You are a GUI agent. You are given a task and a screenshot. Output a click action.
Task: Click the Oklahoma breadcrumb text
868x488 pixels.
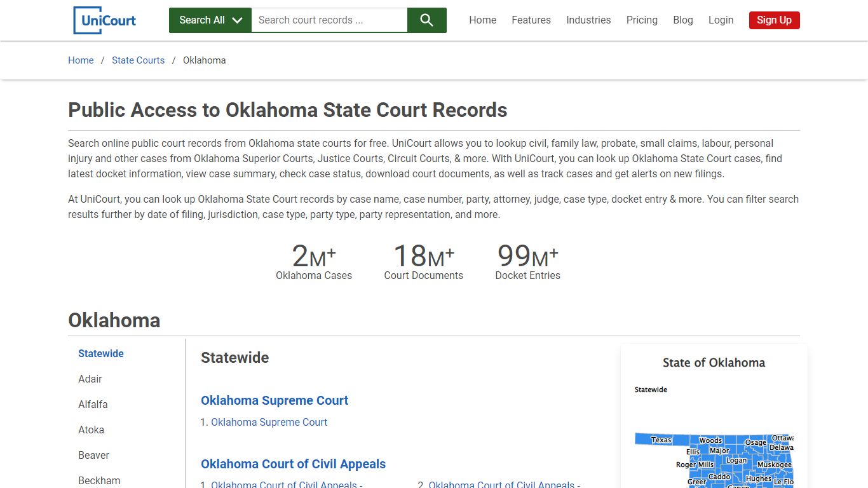coord(205,60)
